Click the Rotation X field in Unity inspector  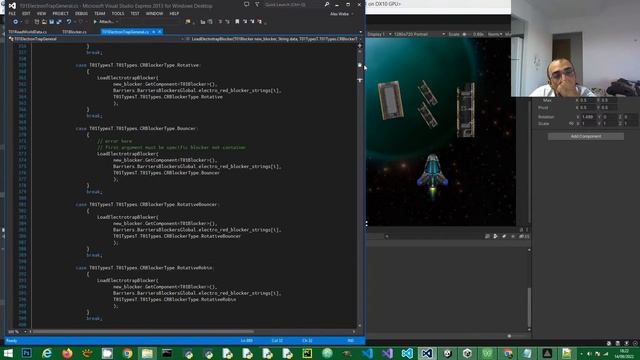click(x=588, y=117)
